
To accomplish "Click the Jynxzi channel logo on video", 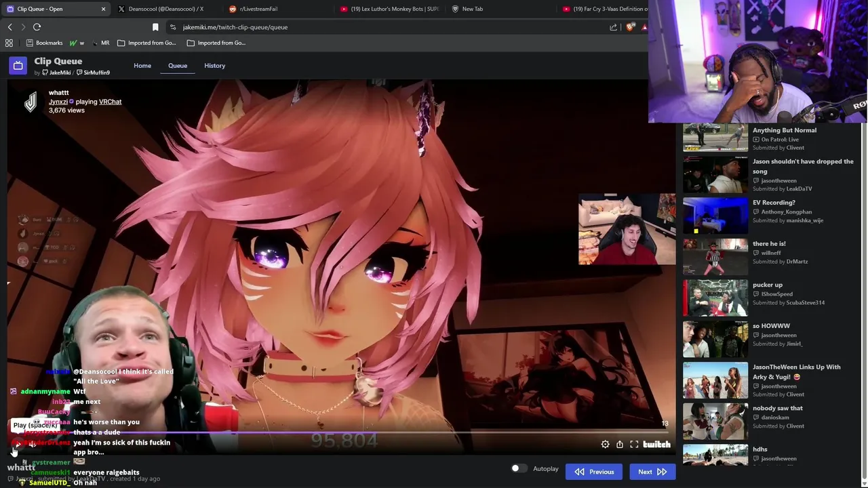I will pyautogui.click(x=31, y=102).
